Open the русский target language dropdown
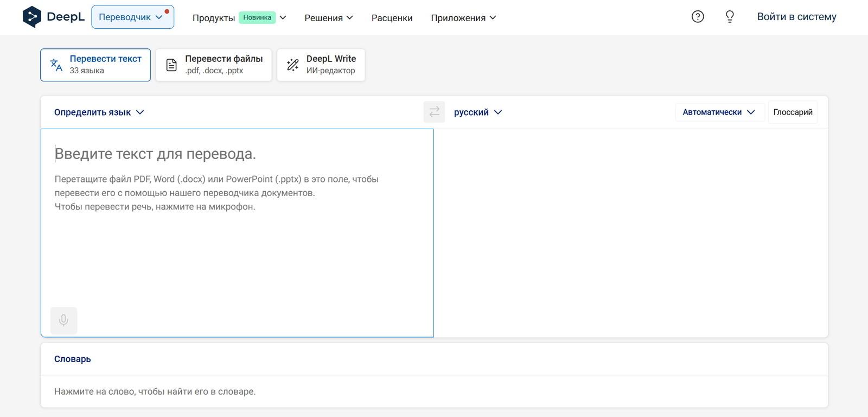 tap(477, 112)
